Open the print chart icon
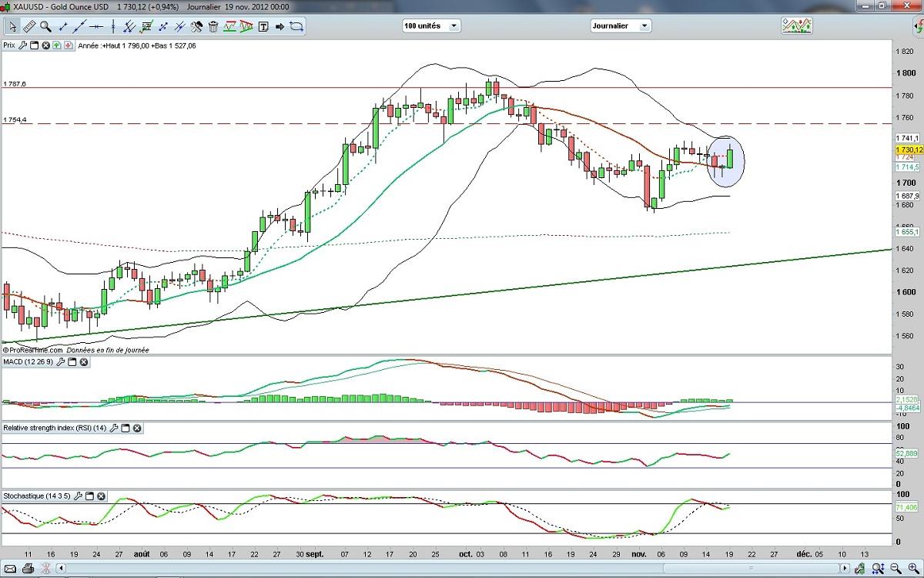 point(28,570)
